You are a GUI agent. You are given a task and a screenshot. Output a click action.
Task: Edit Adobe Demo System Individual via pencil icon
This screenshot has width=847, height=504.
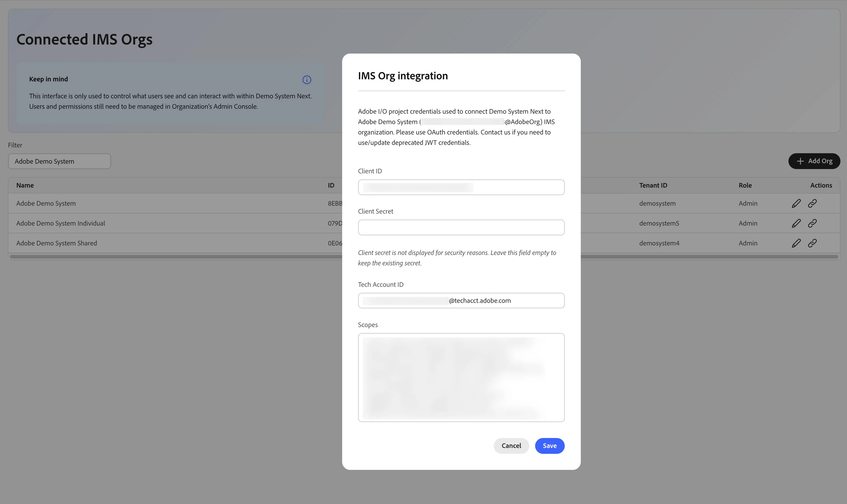click(796, 223)
